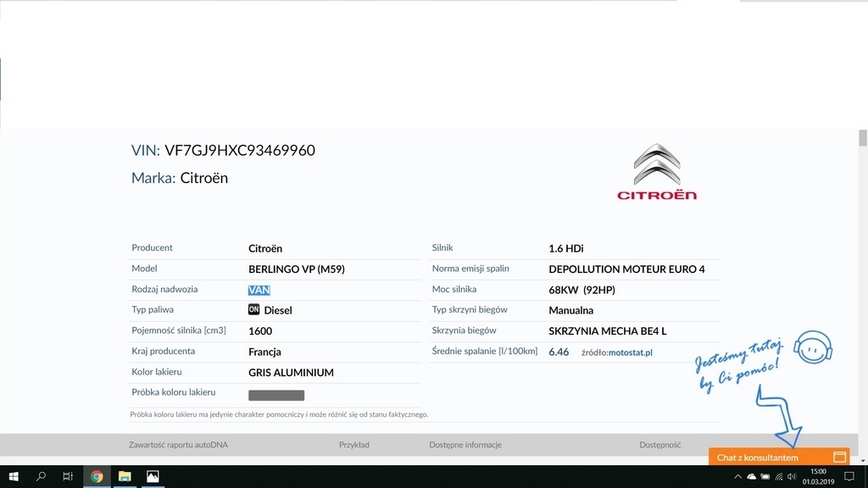
Task: Open the volume speaker tray icon
Action: pos(792,476)
